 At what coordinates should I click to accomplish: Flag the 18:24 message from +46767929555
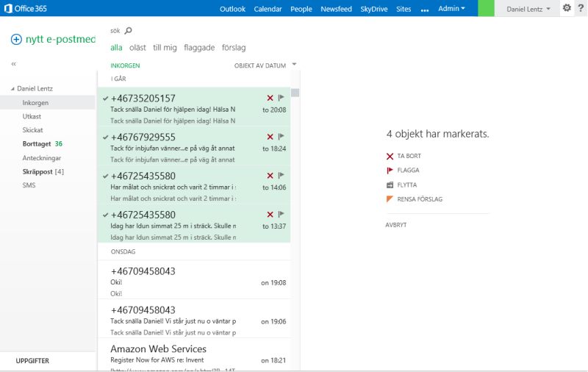[281, 137]
